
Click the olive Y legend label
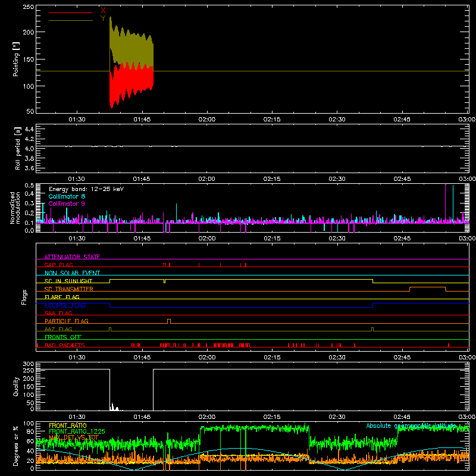[103, 18]
